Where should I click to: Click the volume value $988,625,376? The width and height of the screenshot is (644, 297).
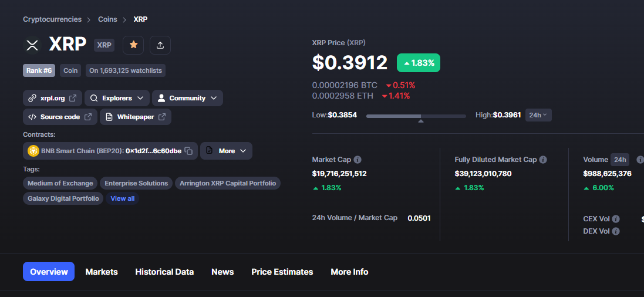point(608,173)
